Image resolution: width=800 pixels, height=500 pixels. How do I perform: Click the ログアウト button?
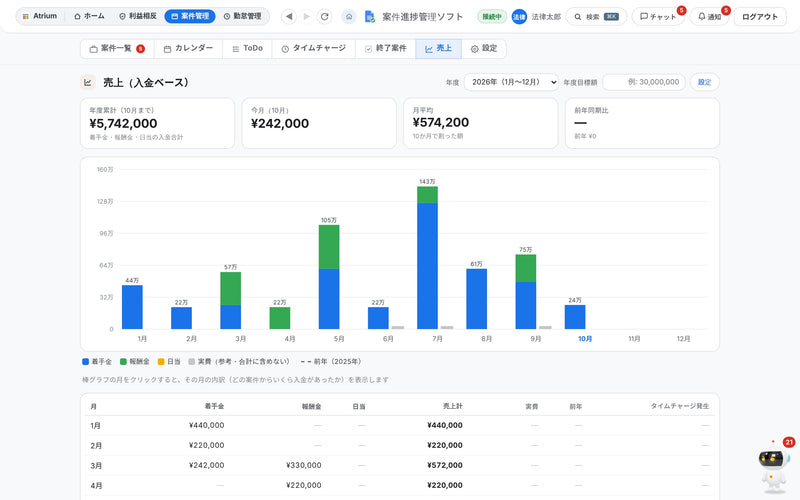tap(760, 17)
